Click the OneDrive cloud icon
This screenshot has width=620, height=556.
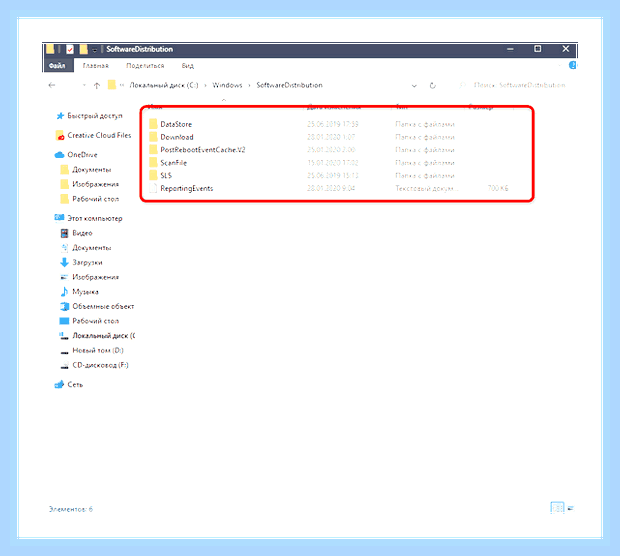tap(59, 155)
